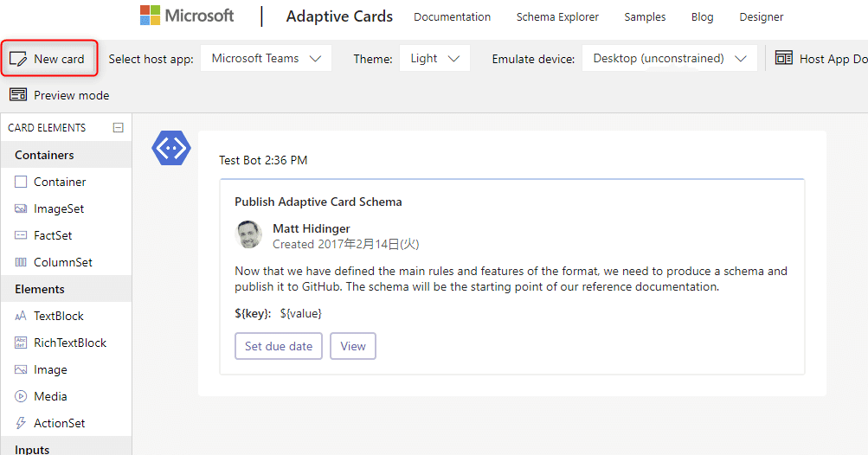Image resolution: width=868 pixels, height=455 pixels.
Task: Click the New card label
Action: pos(59,59)
